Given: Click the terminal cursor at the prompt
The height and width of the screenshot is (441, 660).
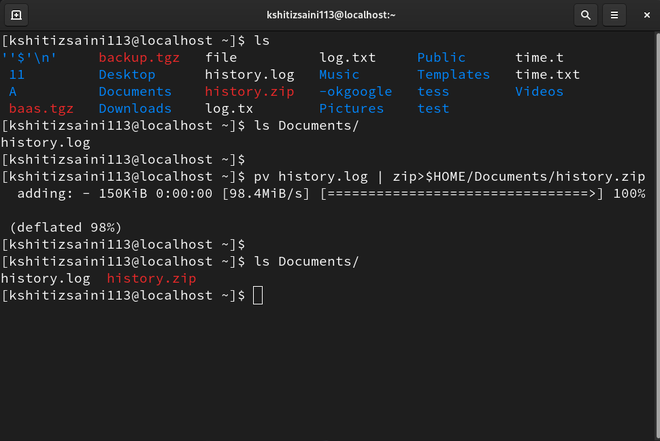Looking at the screenshot, I should 258,295.
